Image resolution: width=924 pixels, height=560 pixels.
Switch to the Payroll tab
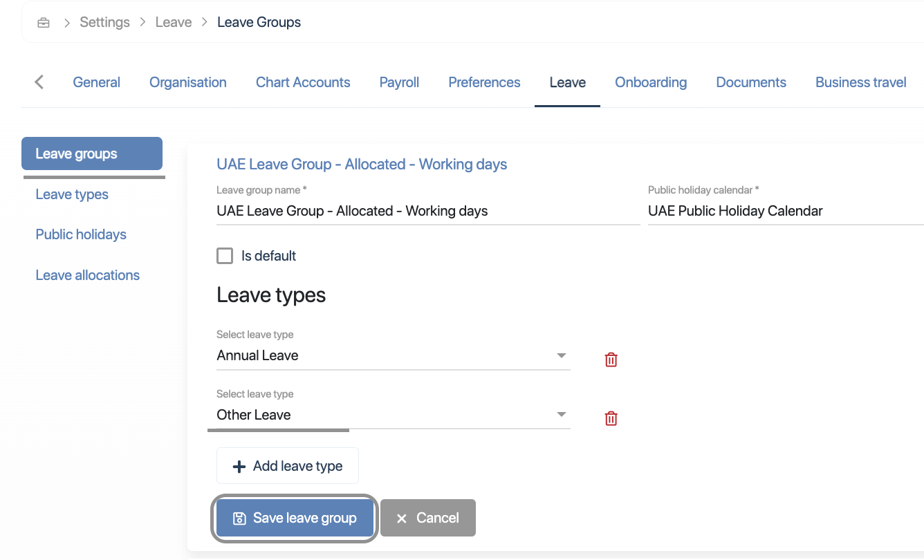[399, 82]
